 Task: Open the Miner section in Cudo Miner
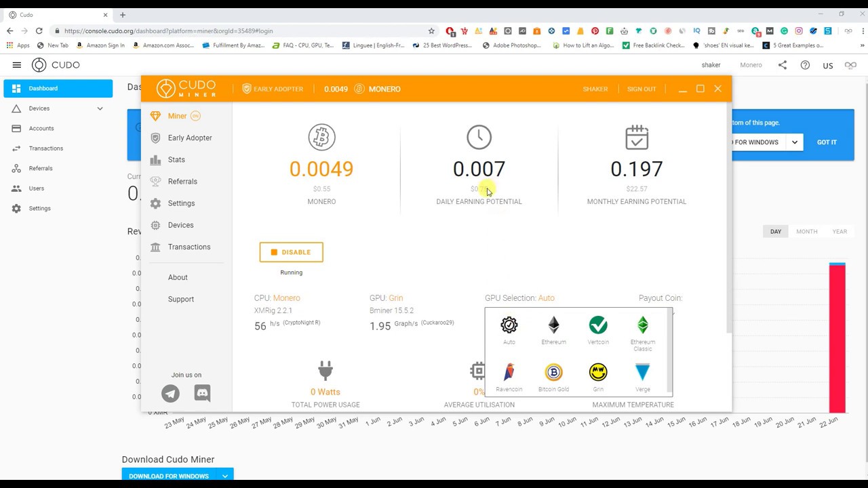[x=176, y=116]
